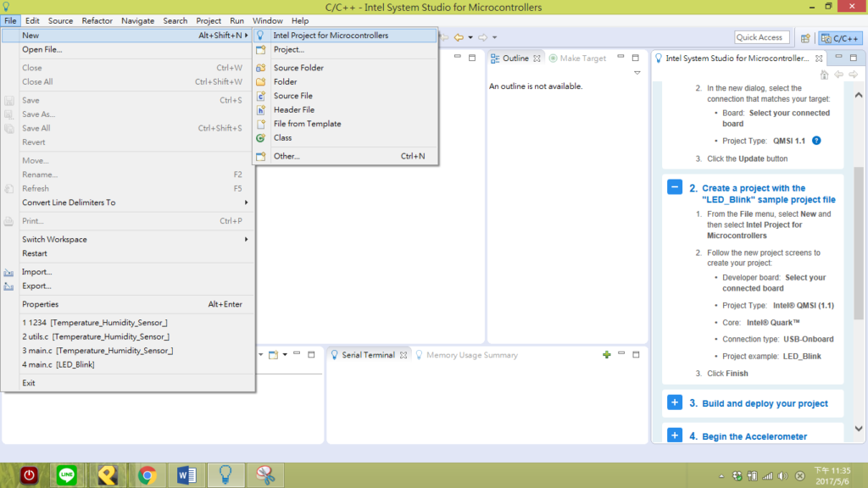Screen dimensions: 868x488
Task: Switch to the C/C++ perspective
Action: pyautogui.click(x=840, y=38)
